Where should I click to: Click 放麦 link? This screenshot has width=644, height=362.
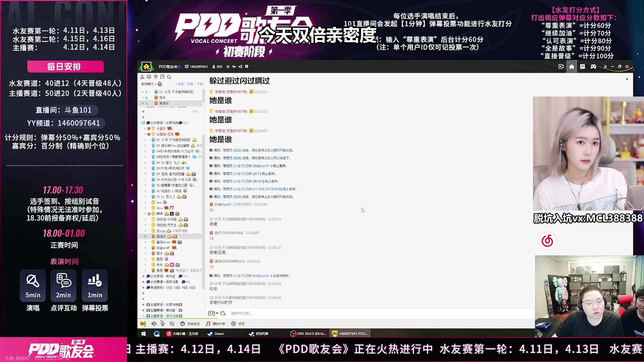point(181,84)
